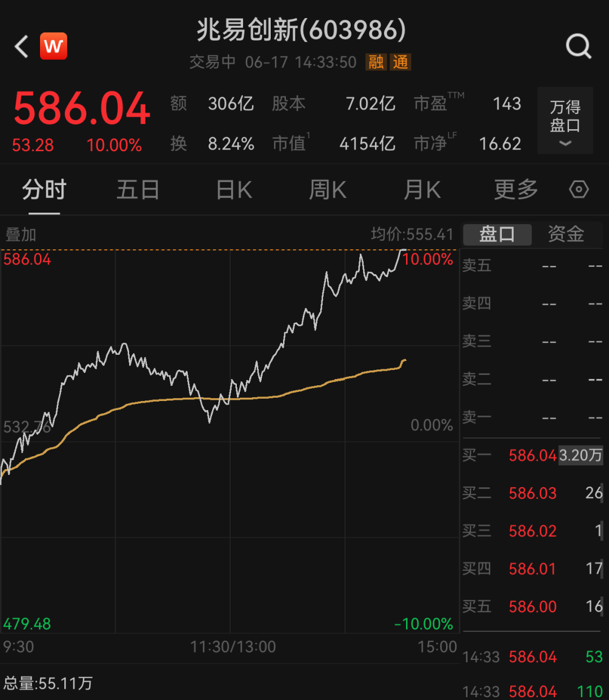Image resolution: width=609 pixels, height=700 pixels.
Task: Select the 盘口 panel tab
Action: click(497, 234)
